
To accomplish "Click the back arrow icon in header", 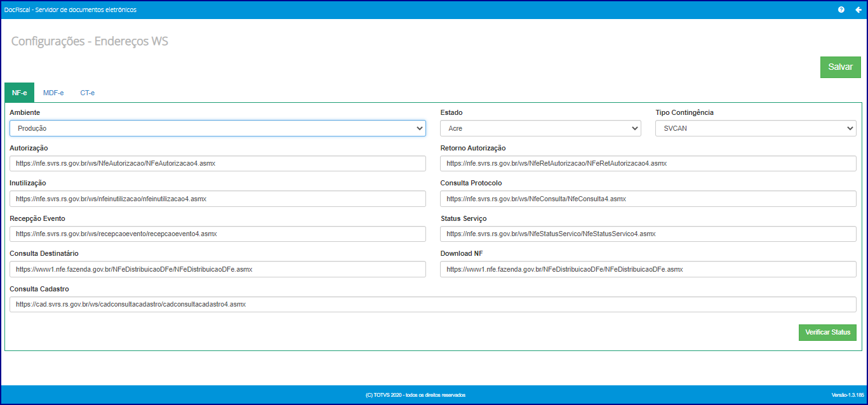I will tap(858, 10).
